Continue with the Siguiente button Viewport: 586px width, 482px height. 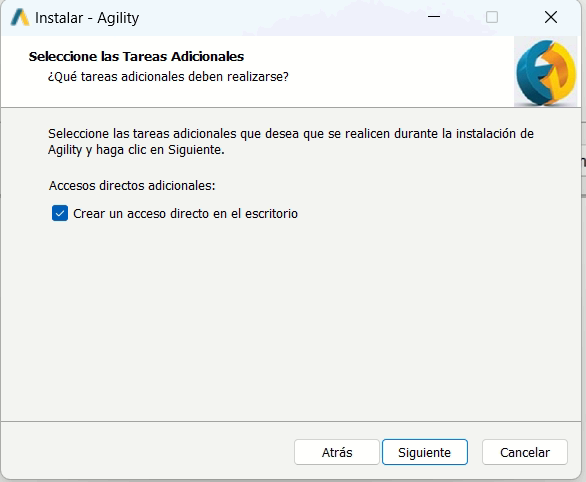click(x=425, y=452)
